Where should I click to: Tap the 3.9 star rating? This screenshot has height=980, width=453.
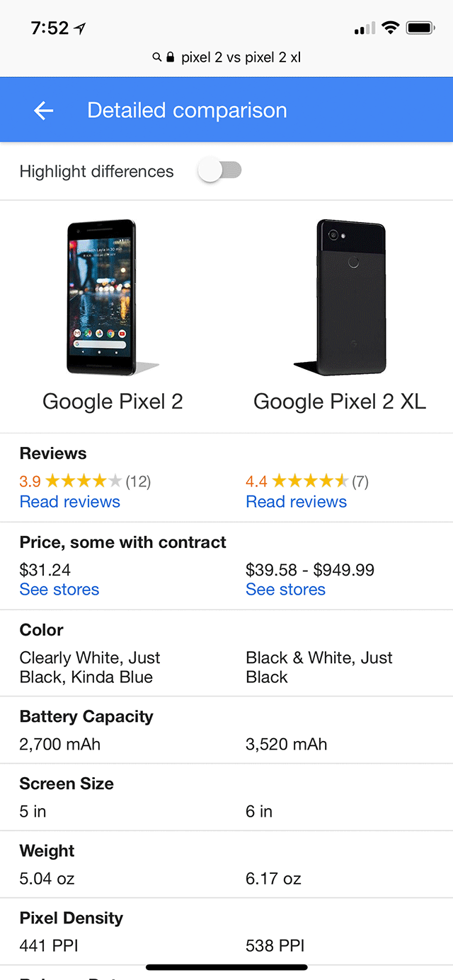[84, 482]
